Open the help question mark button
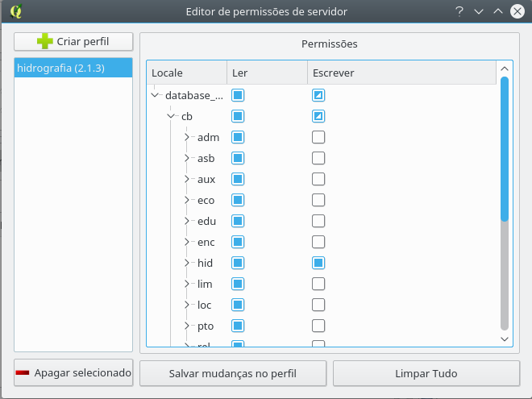Screen dimensions: 532x399 coord(459,11)
